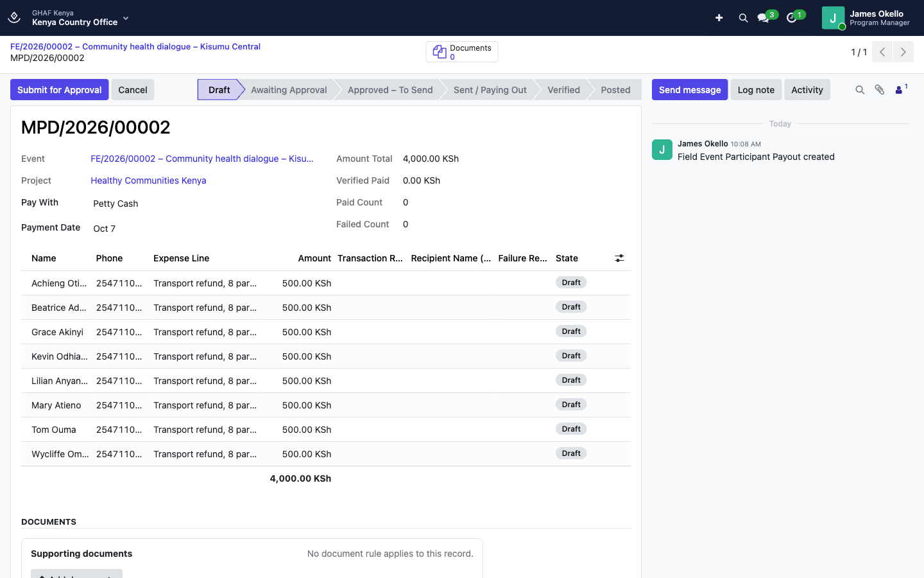The width and height of the screenshot is (924, 578).
Task: Click Send message button
Action: 690,90
